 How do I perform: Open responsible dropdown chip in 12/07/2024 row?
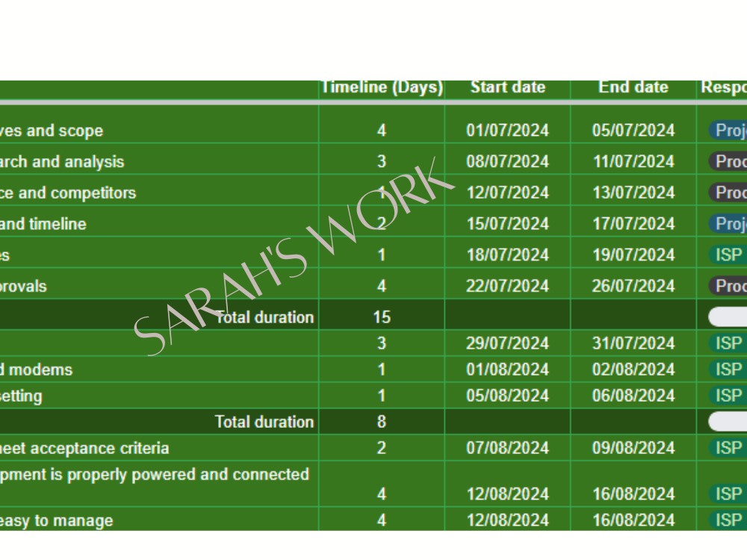[x=728, y=193]
